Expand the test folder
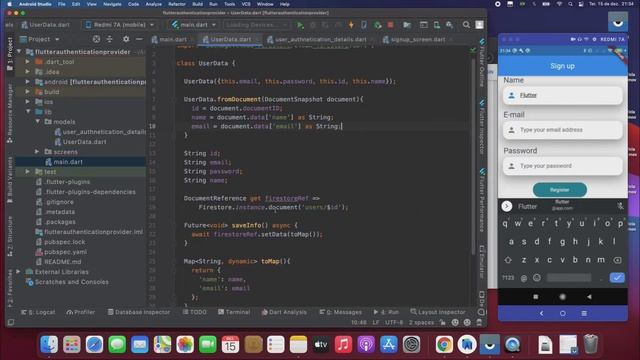 click(28, 171)
